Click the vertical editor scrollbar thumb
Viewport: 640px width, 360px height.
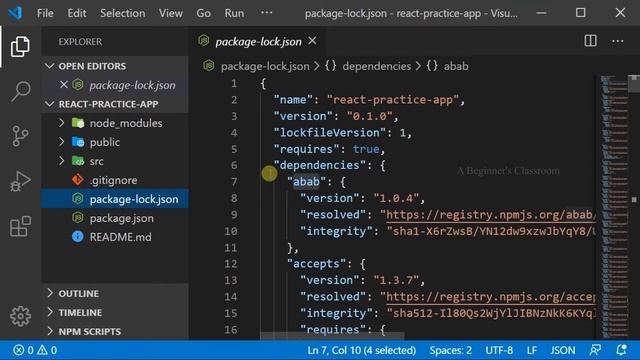point(634,84)
